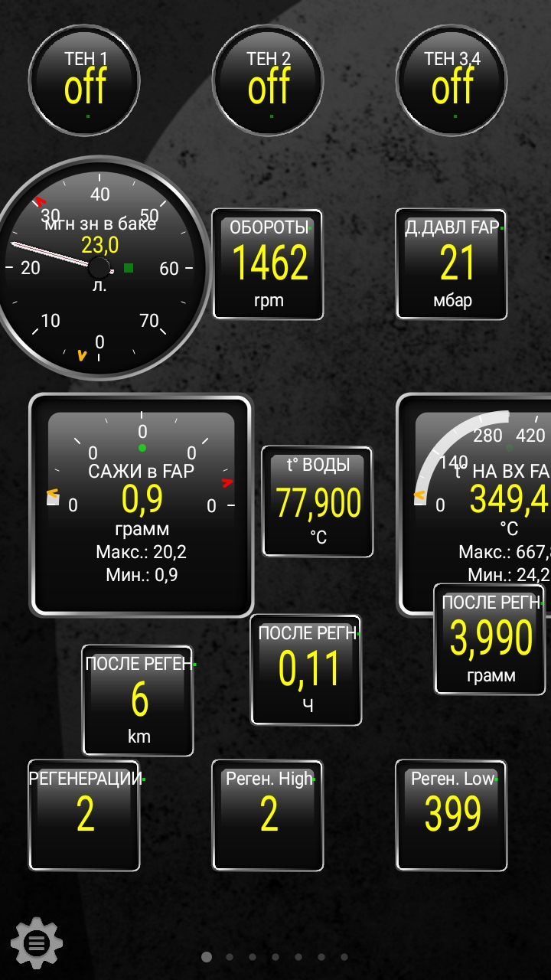Tap the ТЕН 3,4 off indicator

[452, 81]
